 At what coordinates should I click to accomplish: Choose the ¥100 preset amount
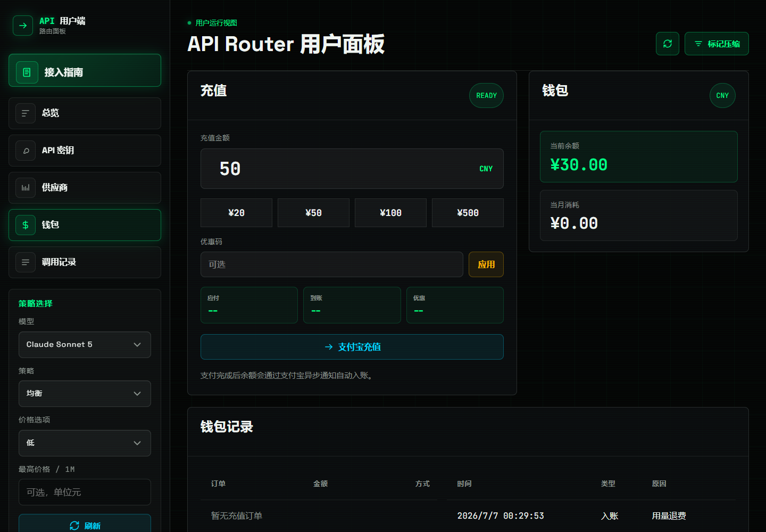390,213
